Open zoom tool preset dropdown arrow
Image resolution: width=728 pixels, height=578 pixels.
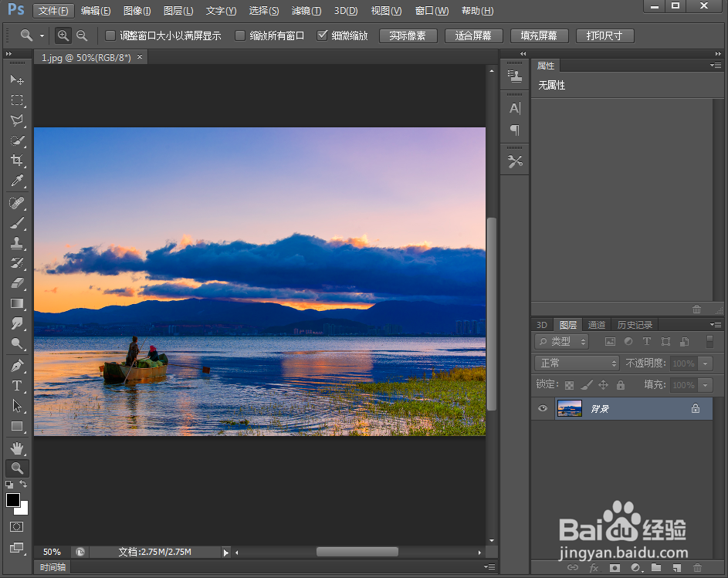[42, 35]
